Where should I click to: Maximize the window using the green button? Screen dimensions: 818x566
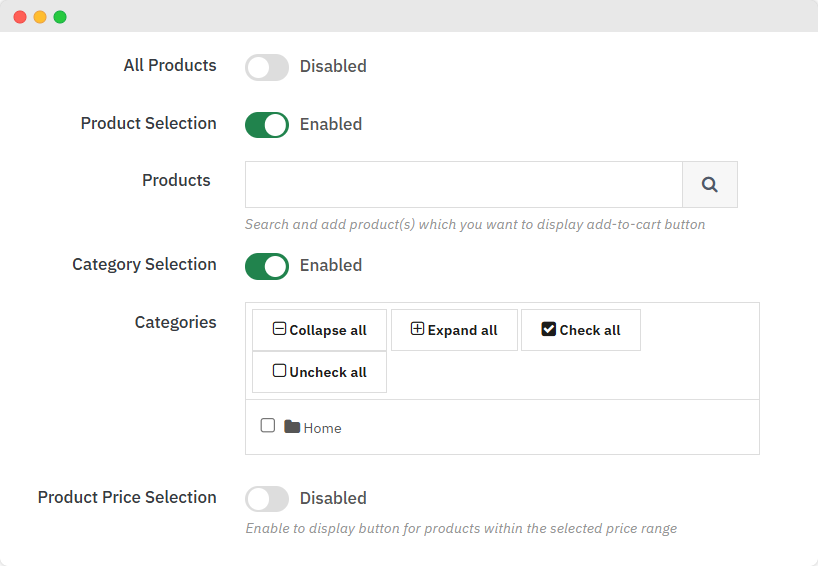coord(60,17)
